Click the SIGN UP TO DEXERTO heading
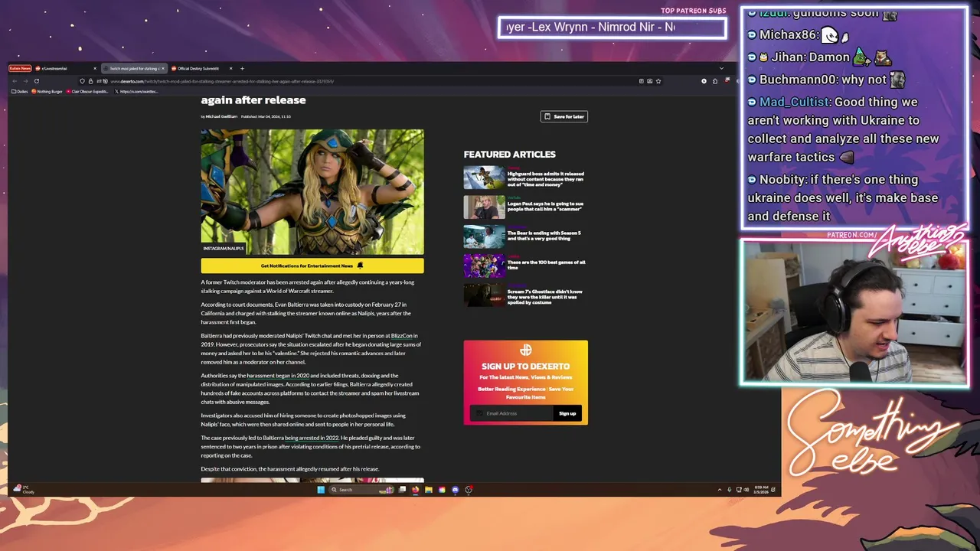The height and width of the screenshot is (551, 980). point(525,367)
